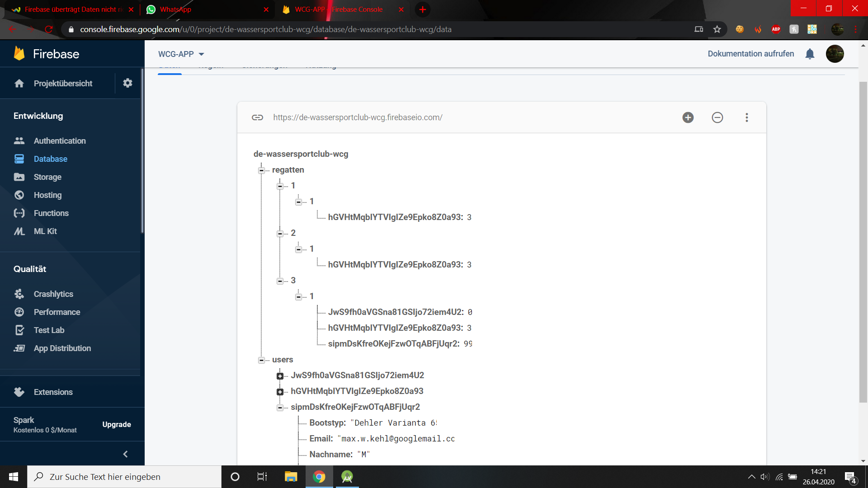Click the collapse all minus circle icon
This screenshot has width=868, height=488.
pyautogui.click(x=717, y=117)
